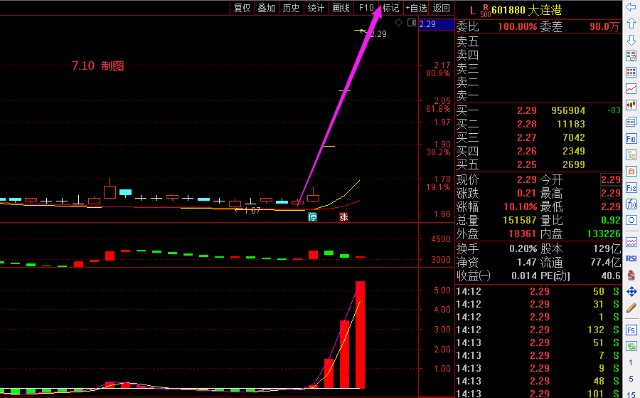Select the 5-minute period button

coord(631,379)
